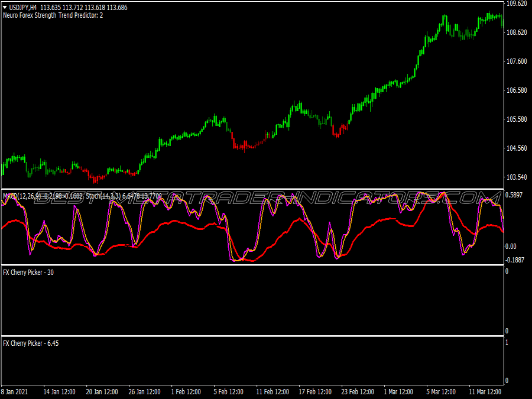Select the 23 Feb 12:00 time axis label
Image resolution: width=532 pixels, height=399 pixels.
click(x=358, y=391)
